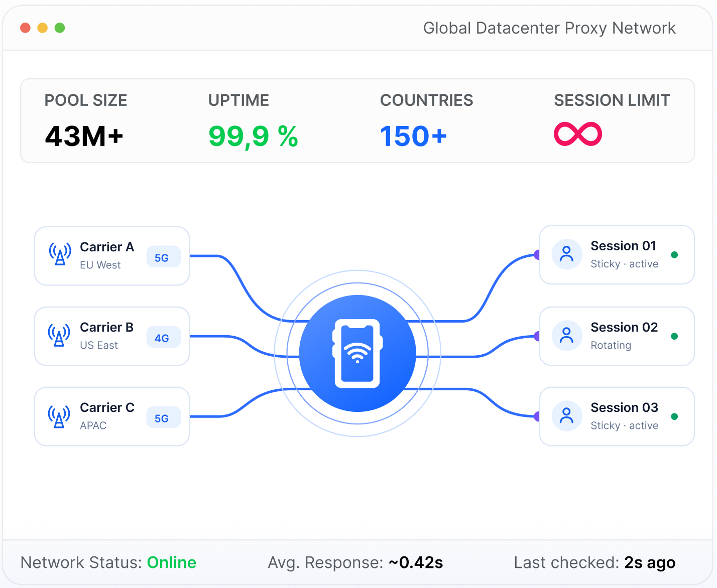Viewport: 717px width, 588px height.
Task: Click the "Session 03" title text
Action: [624, 407]
